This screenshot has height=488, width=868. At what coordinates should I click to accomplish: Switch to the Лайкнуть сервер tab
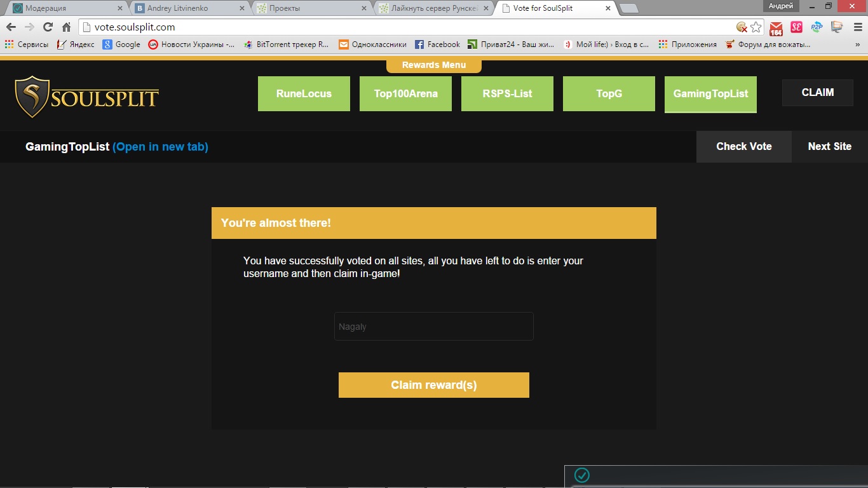coord(433,8)
